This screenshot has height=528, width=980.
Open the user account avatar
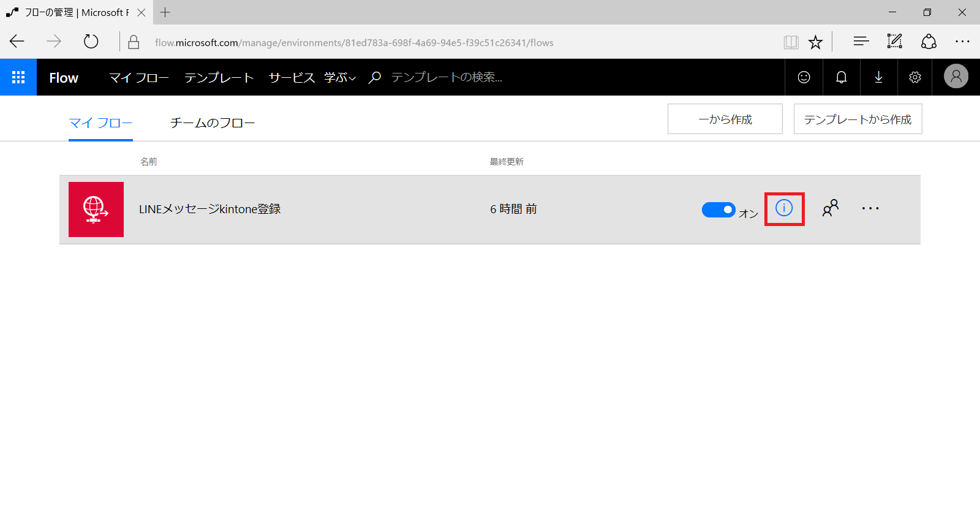coord(956,77)
